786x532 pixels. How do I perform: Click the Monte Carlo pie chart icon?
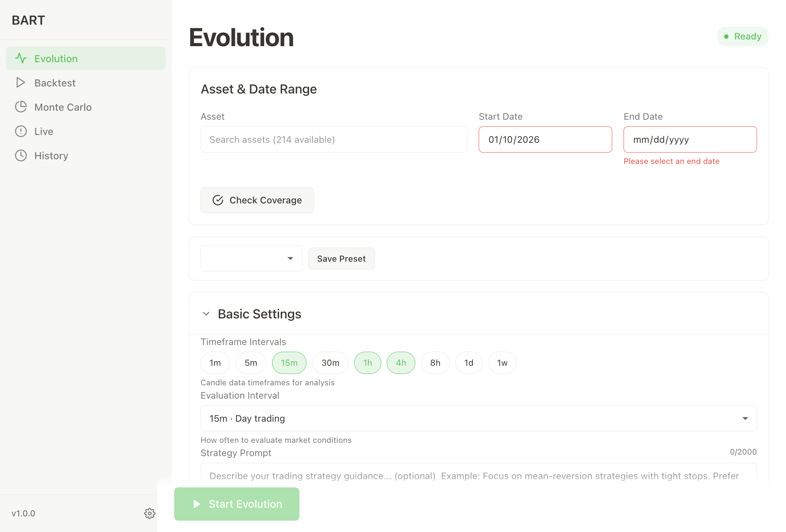click(21, 107)
